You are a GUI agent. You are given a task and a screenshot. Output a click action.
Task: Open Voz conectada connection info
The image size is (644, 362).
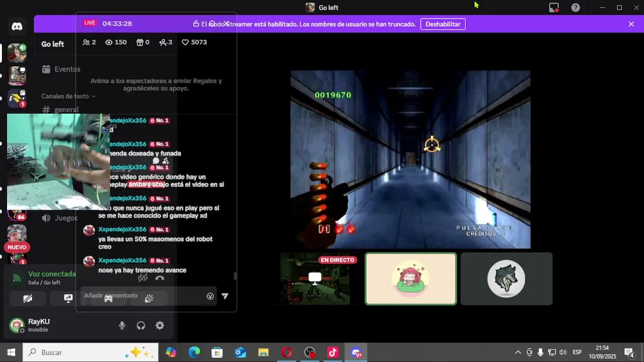point(52,274)
